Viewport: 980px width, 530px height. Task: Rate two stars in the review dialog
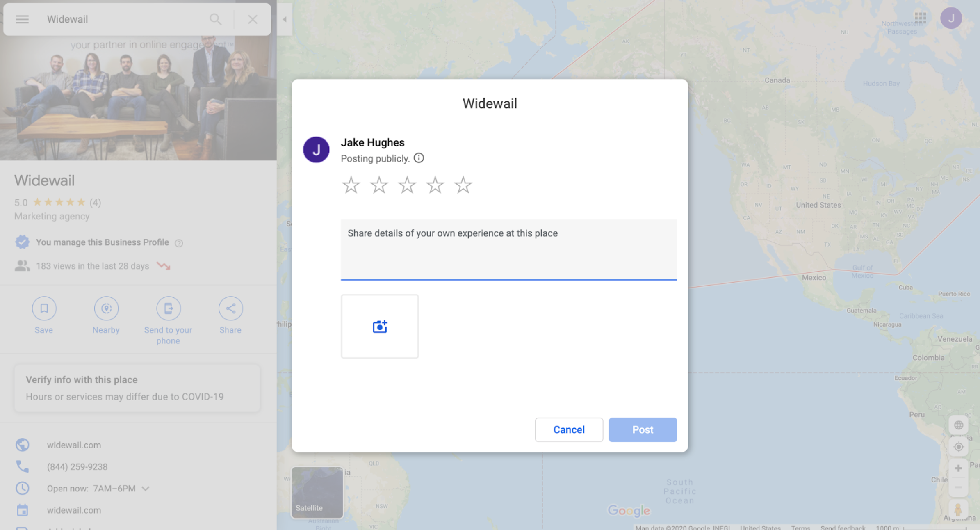click(x=379, y=185)
